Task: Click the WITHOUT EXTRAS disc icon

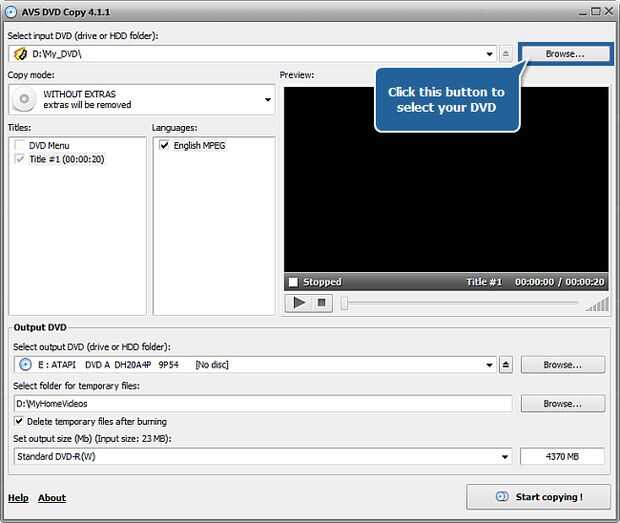Action: tap(25, 99)
